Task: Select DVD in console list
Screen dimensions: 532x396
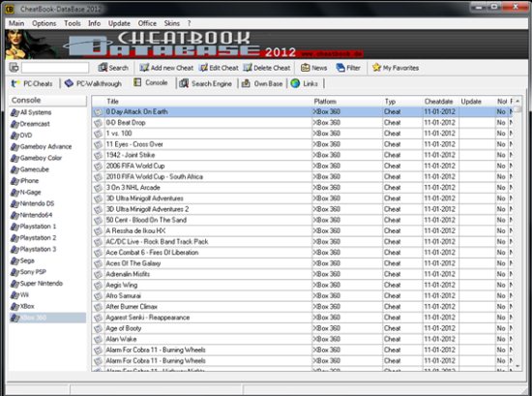Action: [x=21, y=136]
